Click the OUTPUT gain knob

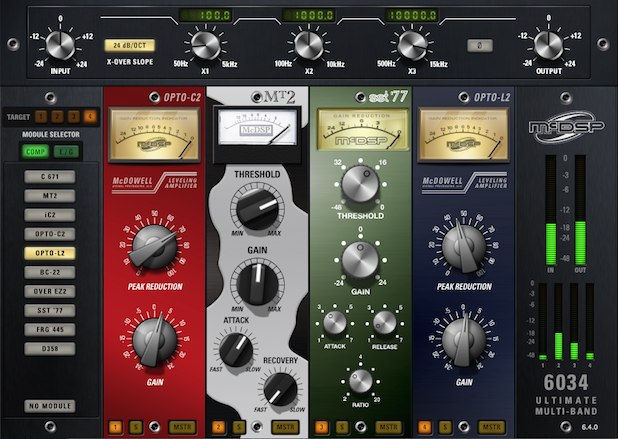[x=548, y=45]
